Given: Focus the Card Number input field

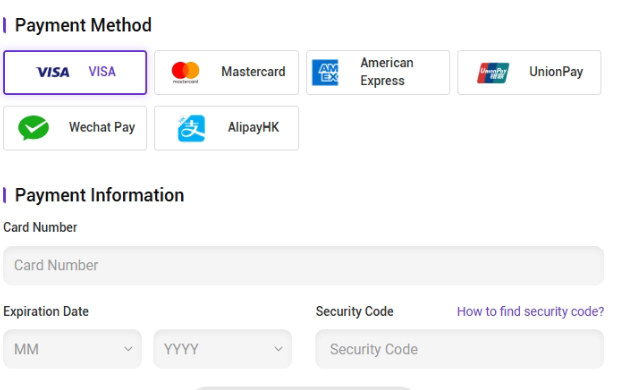Looking at the screenshot, I should [x=303, y=266].
